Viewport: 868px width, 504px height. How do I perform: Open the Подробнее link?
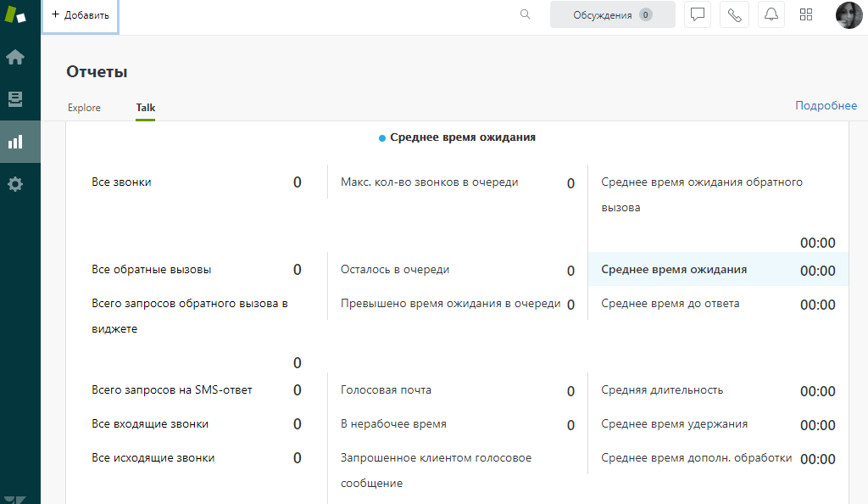pyautogui.click(x=826, y=105)
